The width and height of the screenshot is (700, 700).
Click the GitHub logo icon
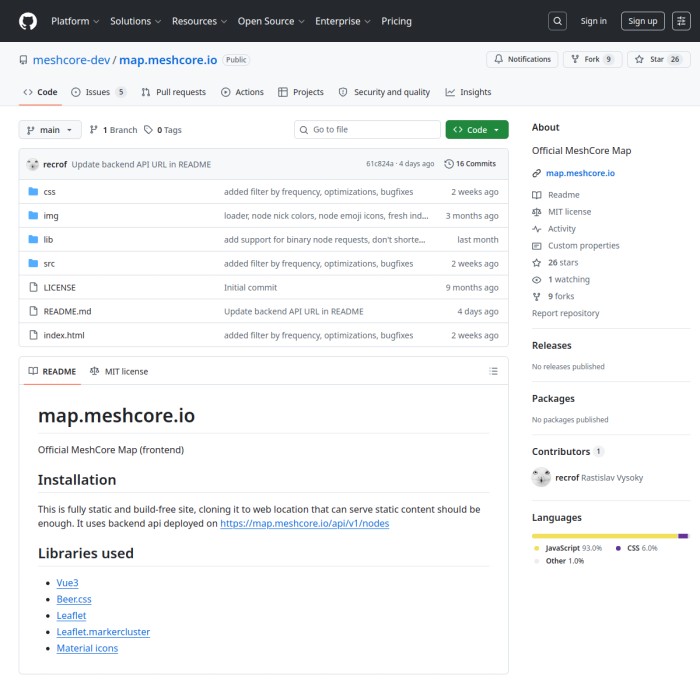coord(27,20)
